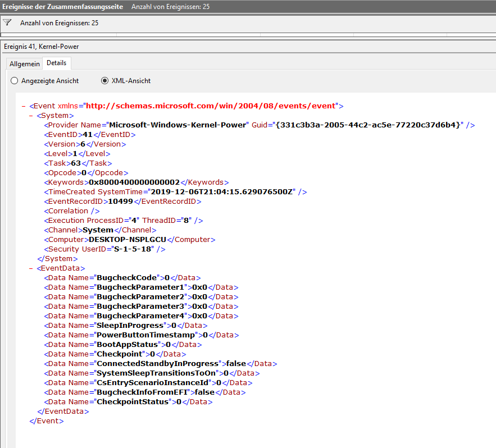The height and width of the screenshot is (448, 496).
Task: Click the SleepInProgress data line
Action: click(x=126, y=325)
